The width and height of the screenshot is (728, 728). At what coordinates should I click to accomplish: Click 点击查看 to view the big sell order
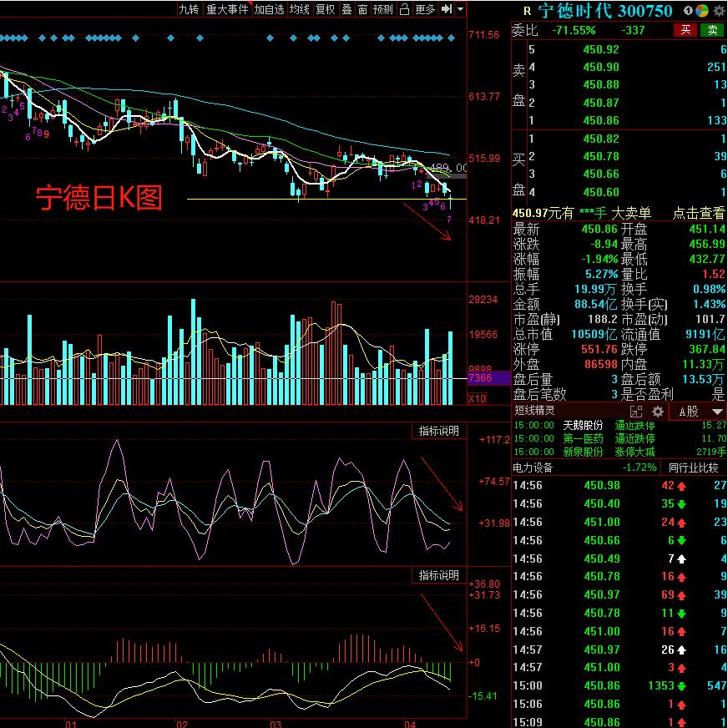pos(698,213)
